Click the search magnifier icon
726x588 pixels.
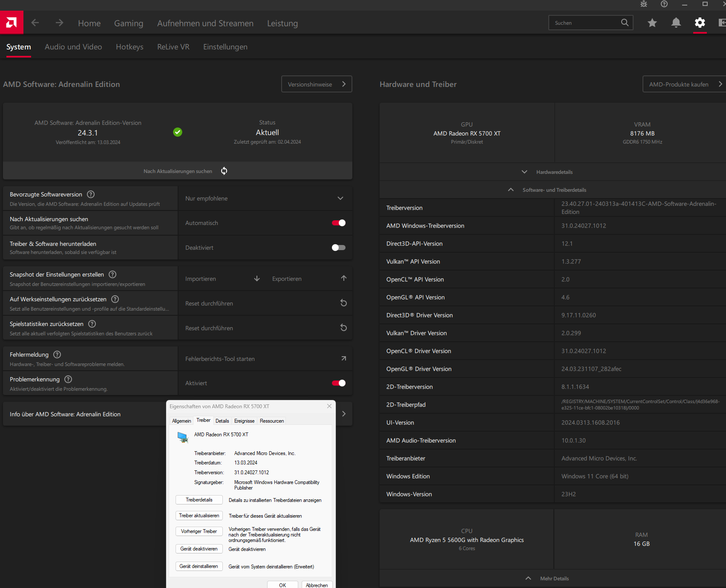pos(625,23)
